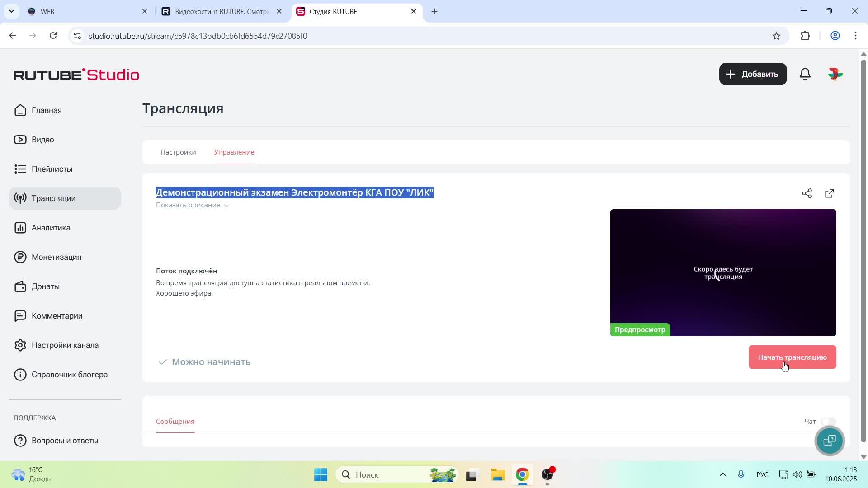Click the Можно начинать status text
Viewport: 868px width, 488px height.
[x=211, y=362]
